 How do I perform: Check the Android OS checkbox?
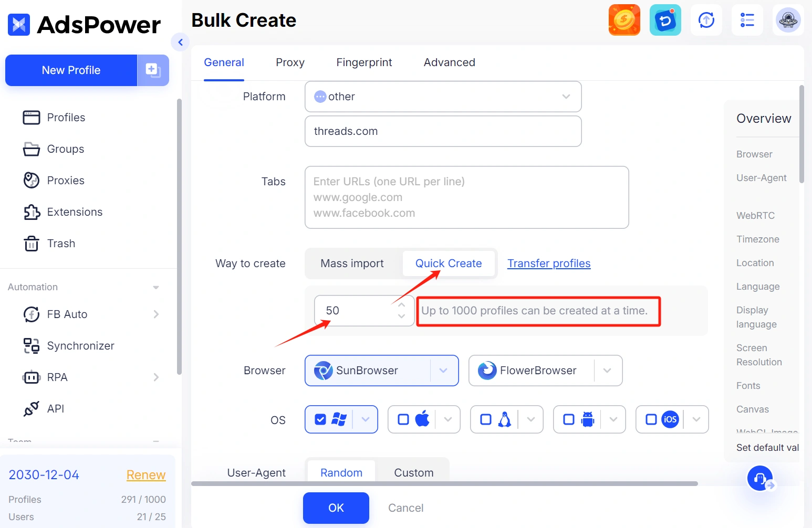569,419
